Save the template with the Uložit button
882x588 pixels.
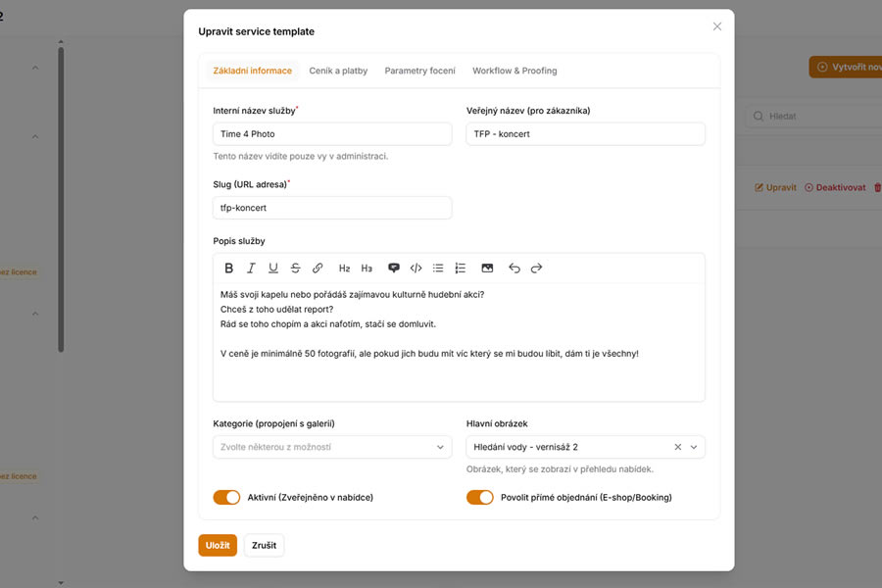click(218, 545)
